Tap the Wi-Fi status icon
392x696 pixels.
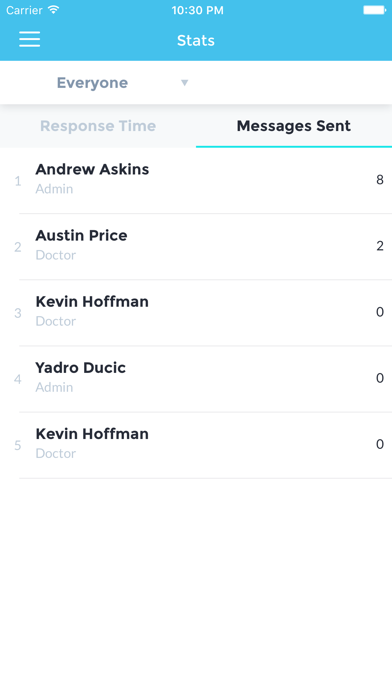click(53, 10)
